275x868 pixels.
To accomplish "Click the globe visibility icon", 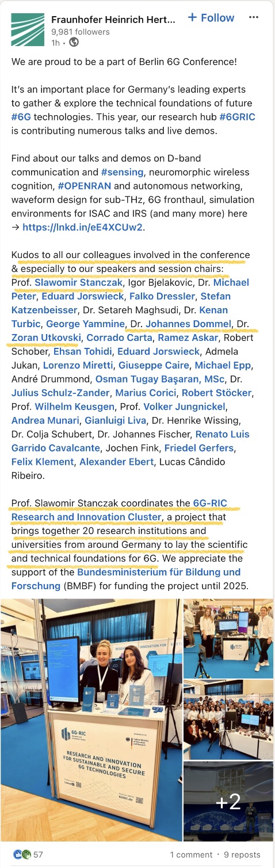I will click(x=74, y=42).
